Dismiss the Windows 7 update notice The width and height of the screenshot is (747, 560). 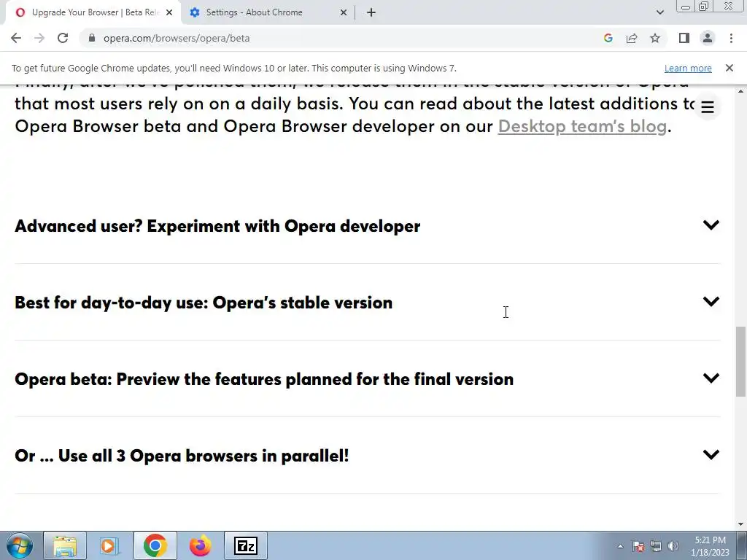pos(729,68)
